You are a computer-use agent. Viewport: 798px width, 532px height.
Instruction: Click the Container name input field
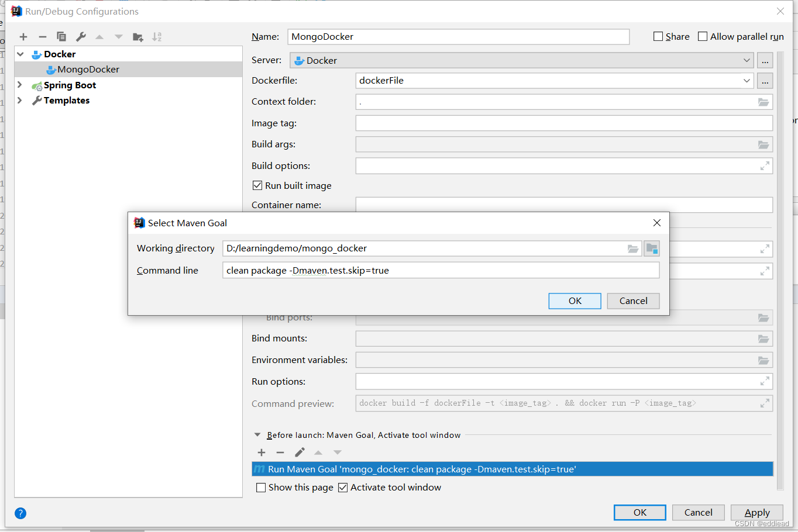(564, 205)
